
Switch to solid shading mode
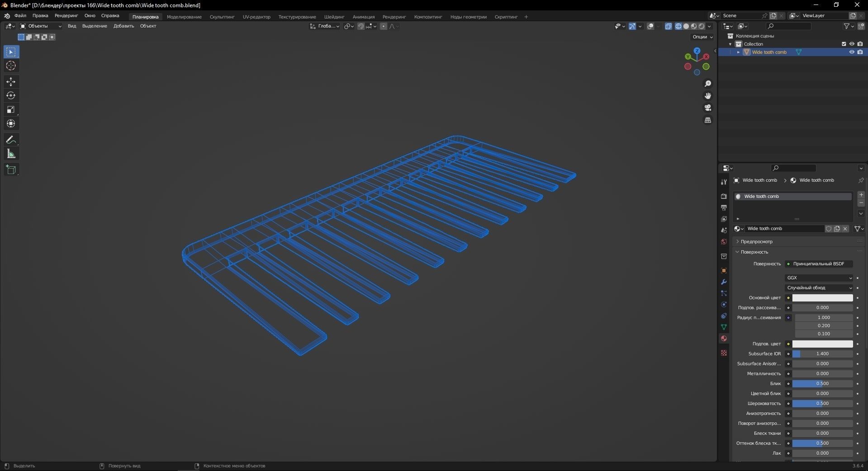pos(686,26)
